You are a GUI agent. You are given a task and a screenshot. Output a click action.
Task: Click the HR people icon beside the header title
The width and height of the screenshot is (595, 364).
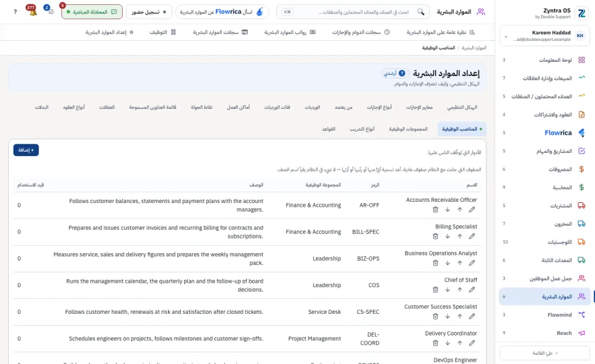tap(481, 12)
